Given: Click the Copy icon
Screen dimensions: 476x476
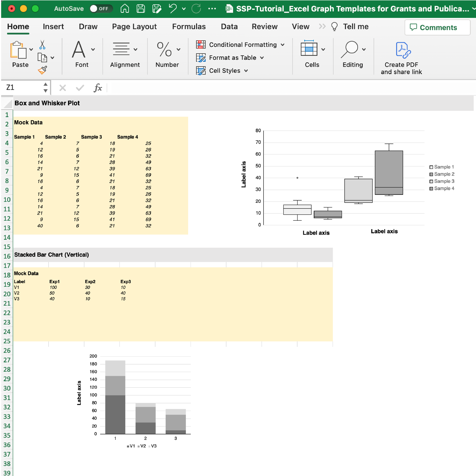Looking at the screenshot, I should click(42, 58).
